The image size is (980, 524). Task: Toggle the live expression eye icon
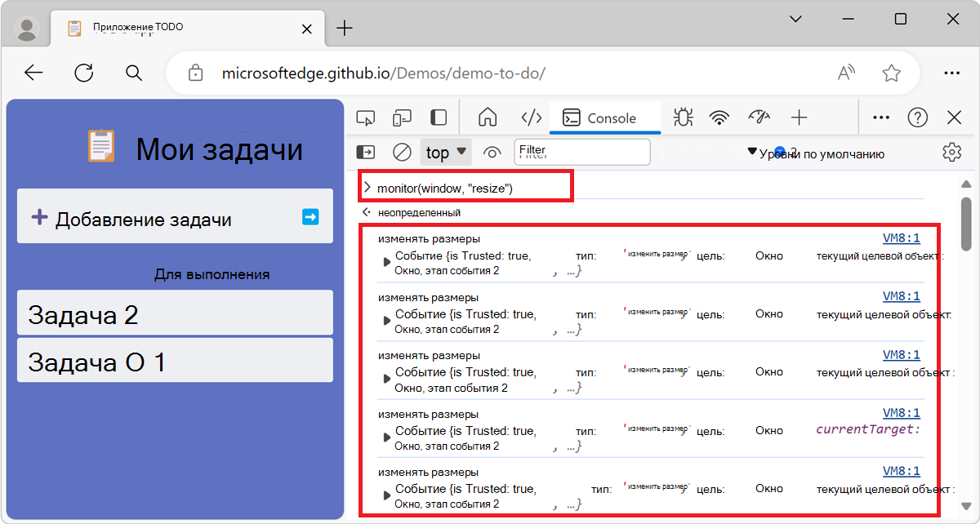tap(492, 152)
